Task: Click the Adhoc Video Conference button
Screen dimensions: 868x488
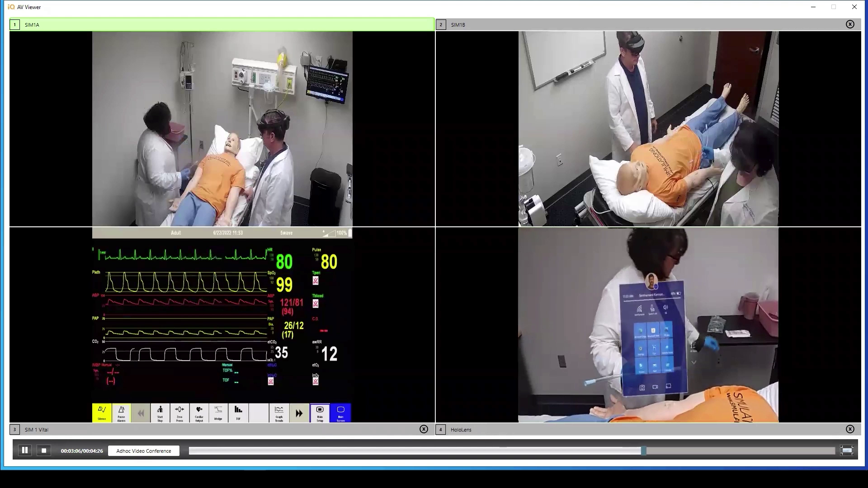Action: [x=144, y=451]
